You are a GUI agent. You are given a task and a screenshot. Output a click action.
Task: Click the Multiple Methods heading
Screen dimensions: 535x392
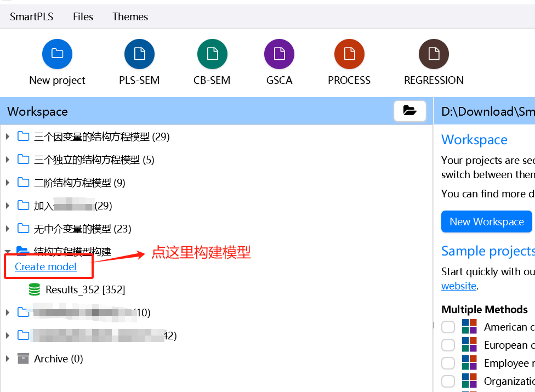[x=485, y=309]
